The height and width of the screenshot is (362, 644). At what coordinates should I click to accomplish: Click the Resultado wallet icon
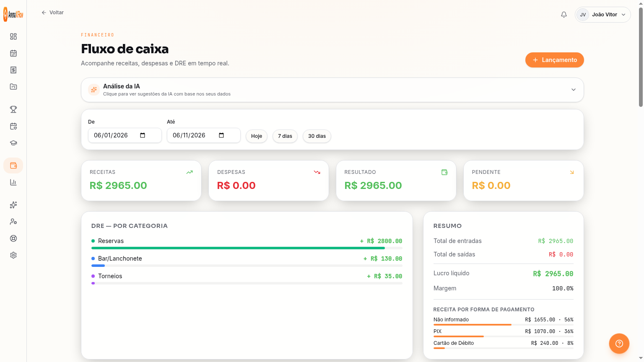tap(444, 172)
